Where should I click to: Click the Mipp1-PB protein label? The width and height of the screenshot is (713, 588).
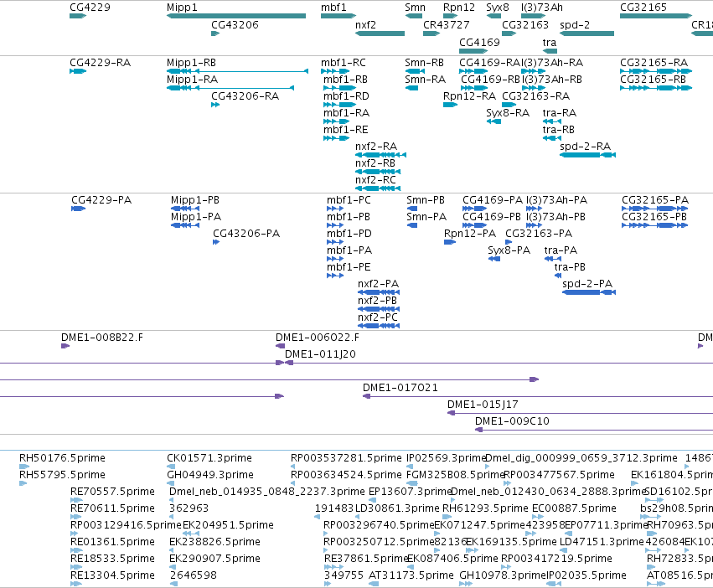coord(194,199)
